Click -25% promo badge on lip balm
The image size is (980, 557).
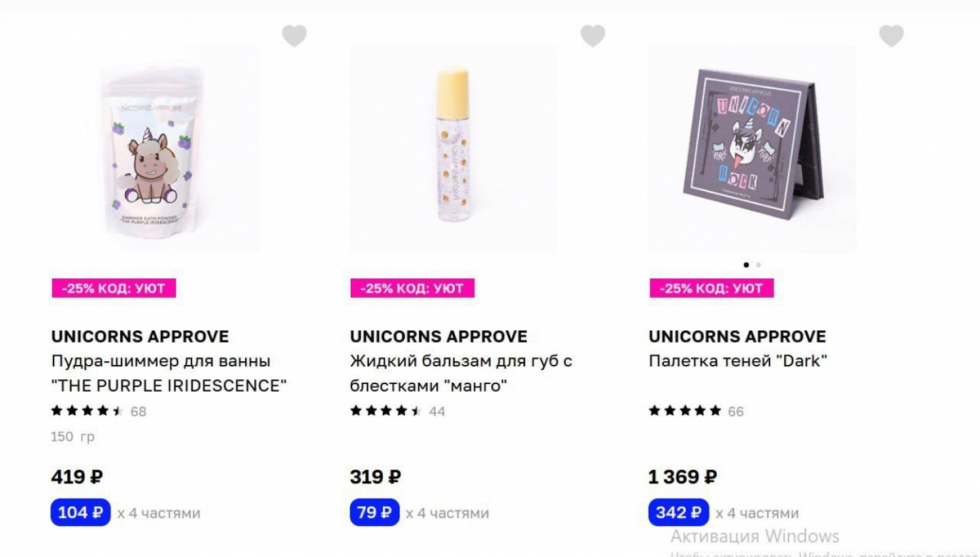(x=412, y=288)
